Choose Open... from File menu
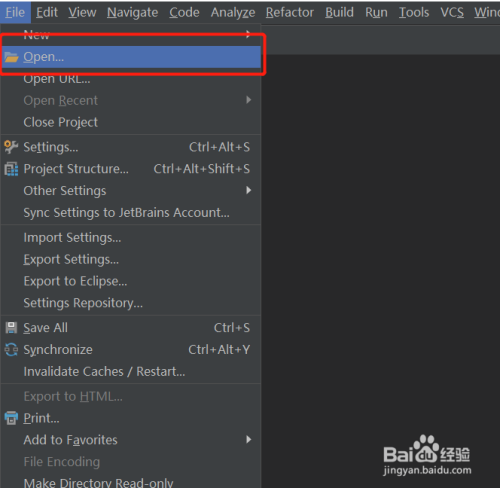Viewport: 500px width, 488px height. pyautogui.click(x=131, y=57)
